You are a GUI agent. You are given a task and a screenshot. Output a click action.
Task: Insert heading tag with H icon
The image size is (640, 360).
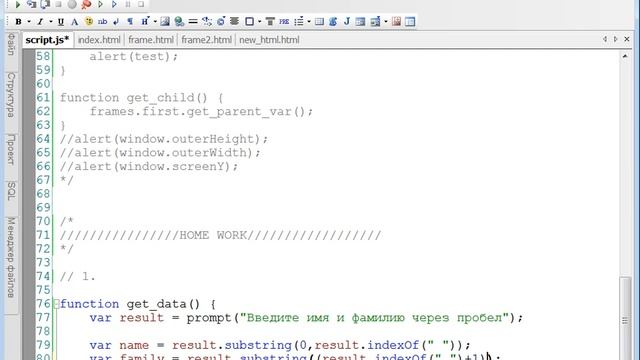145,22
